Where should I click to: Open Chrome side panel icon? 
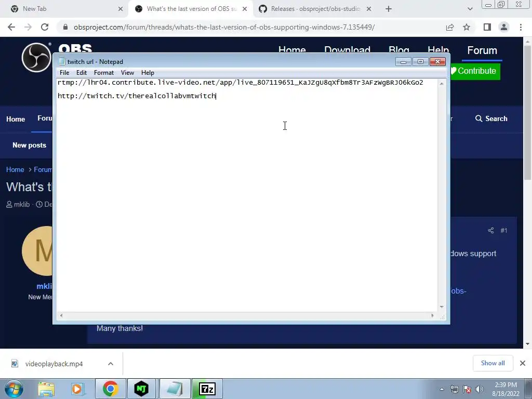click(x=487, y=27)
